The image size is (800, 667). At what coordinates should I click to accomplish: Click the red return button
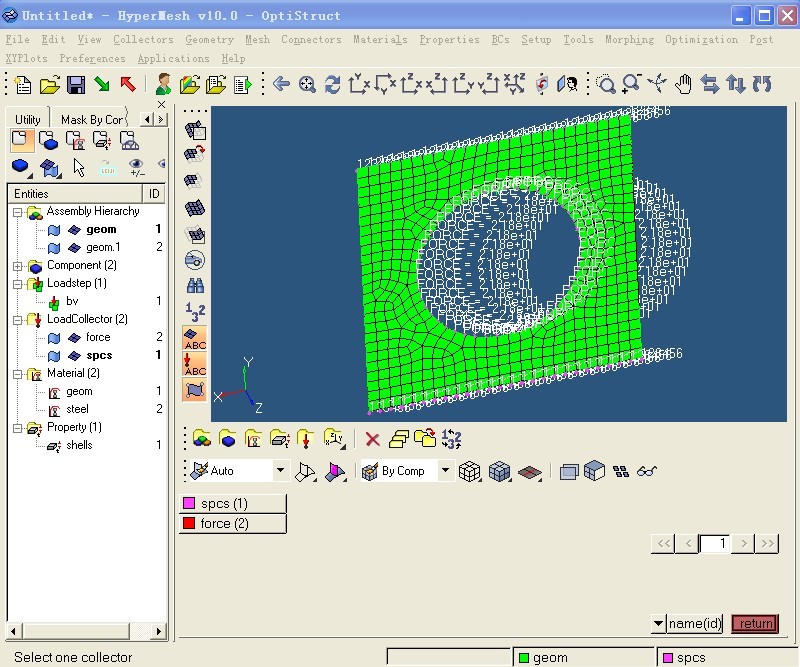(755, 624)
